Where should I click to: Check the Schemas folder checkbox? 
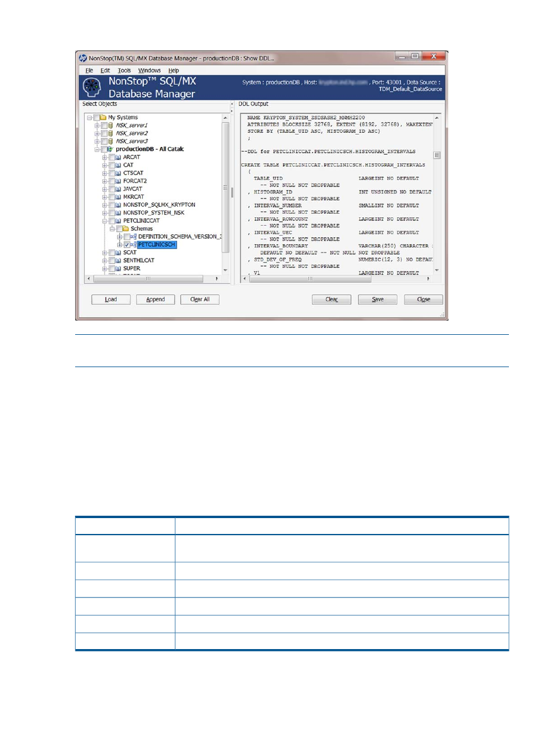coord(119,228)
